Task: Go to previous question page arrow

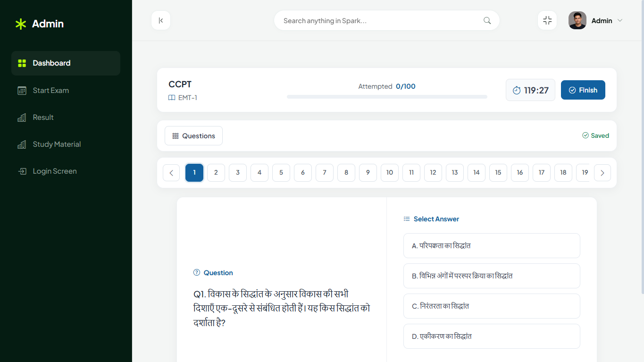Action: [x=171, y=173]
